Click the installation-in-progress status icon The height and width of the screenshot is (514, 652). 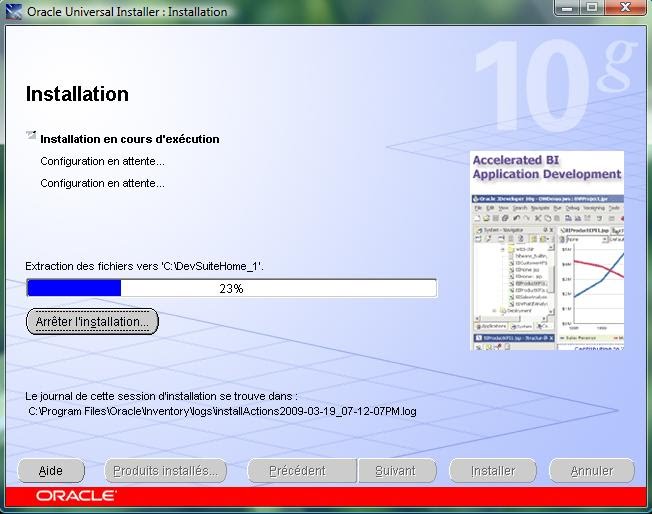[x=31, y=135]
